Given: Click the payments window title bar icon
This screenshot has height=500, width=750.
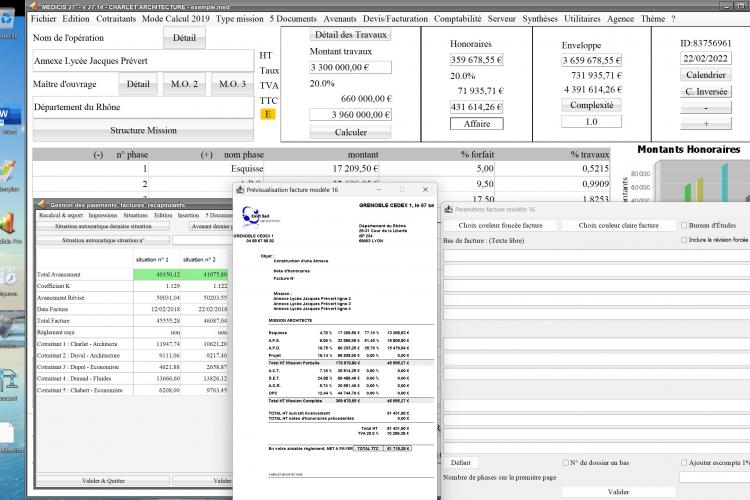Looking at the screenshot, I should tap(42, 204).
